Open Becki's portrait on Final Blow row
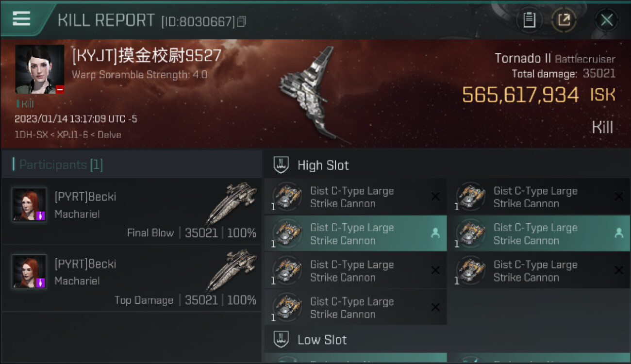The height and width of the screenshot is (364, 631). tap(29, 204)
